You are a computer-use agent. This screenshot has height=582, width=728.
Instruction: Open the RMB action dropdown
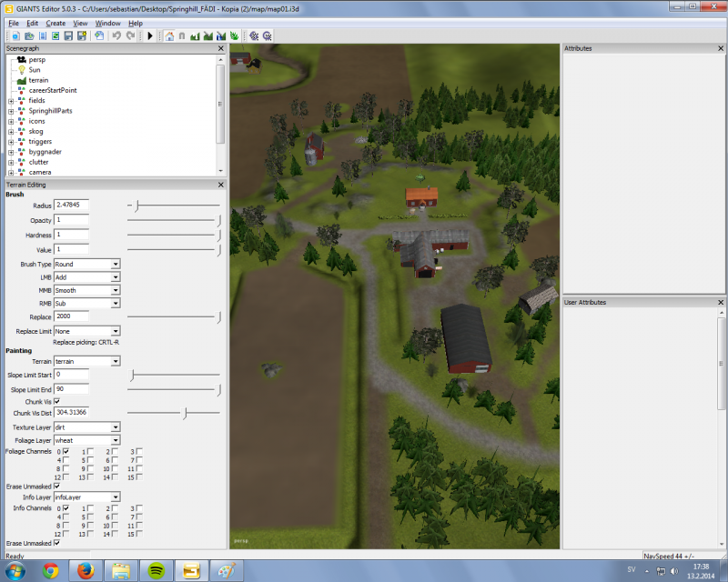116,303
